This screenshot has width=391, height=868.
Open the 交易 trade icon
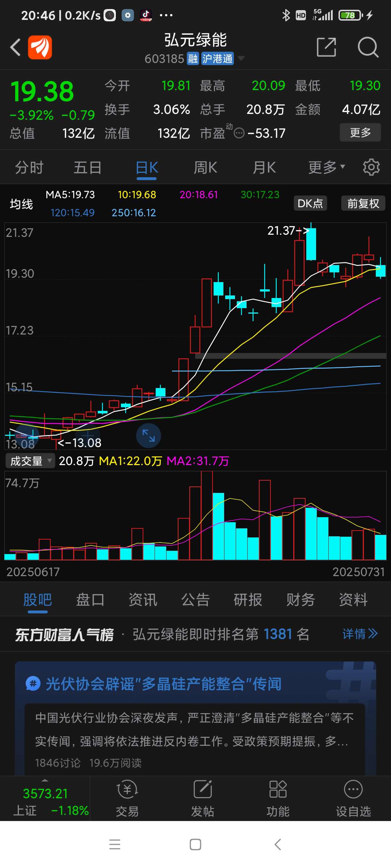pos(127,799)
